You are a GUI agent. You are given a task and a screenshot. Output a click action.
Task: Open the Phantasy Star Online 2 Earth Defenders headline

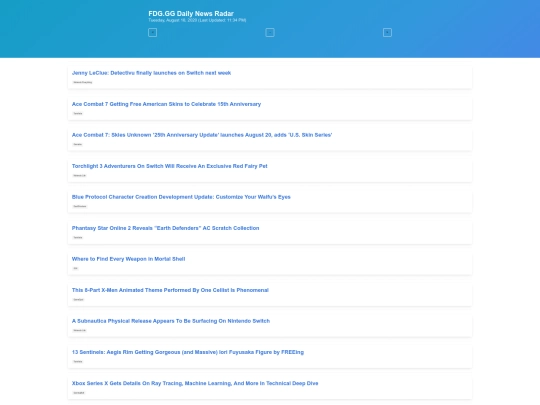165,228
